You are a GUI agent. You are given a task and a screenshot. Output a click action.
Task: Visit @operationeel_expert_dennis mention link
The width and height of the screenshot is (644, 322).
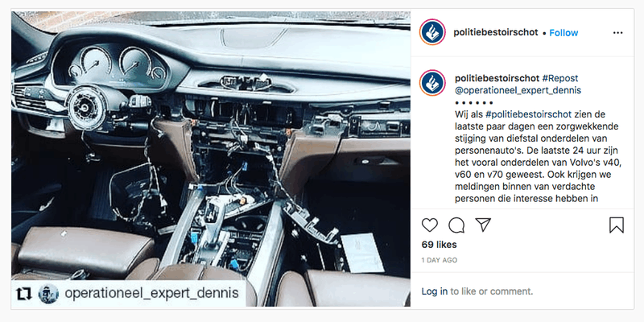tap(518, 90)
